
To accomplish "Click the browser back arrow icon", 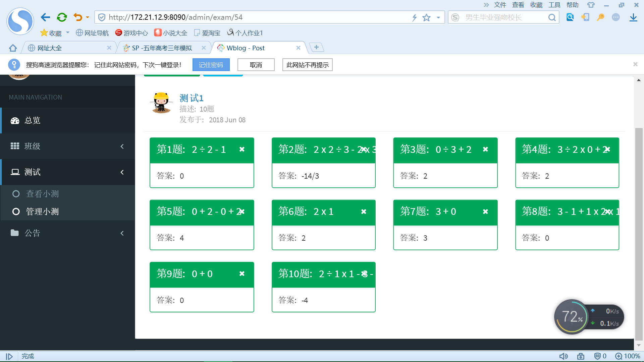I will coord(45,17).
